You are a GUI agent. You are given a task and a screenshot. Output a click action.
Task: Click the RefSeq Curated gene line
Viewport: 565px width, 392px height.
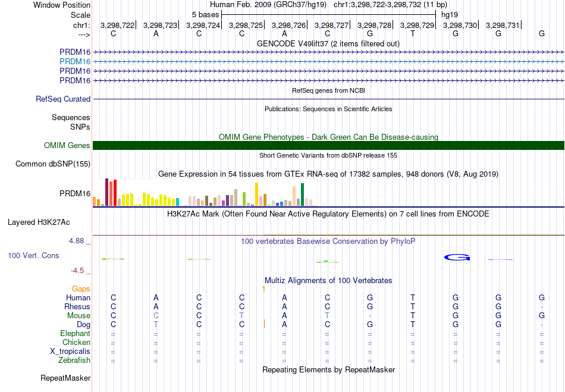pos(328,99)
